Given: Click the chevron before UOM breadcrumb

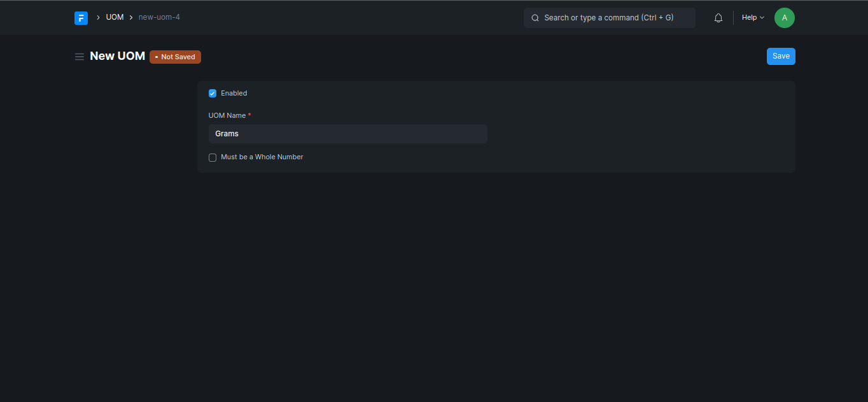Looking at the screenshot, I should coord(98,18).
